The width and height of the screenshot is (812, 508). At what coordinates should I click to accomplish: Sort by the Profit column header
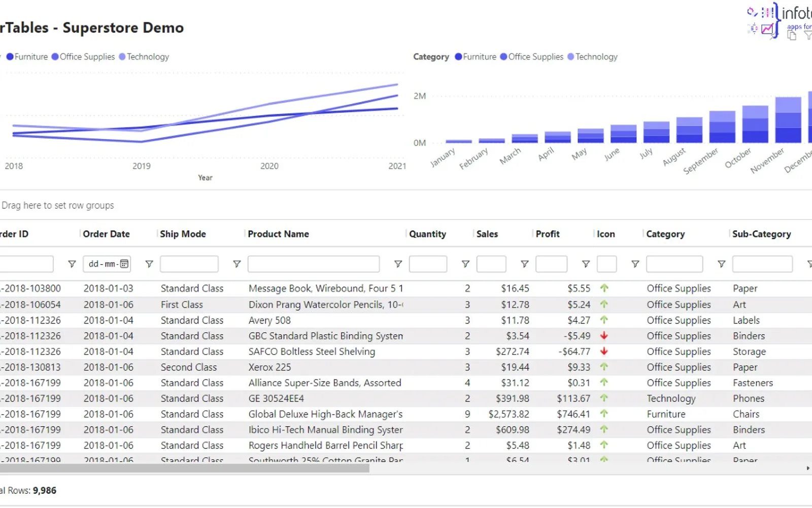tap(548, 234)
